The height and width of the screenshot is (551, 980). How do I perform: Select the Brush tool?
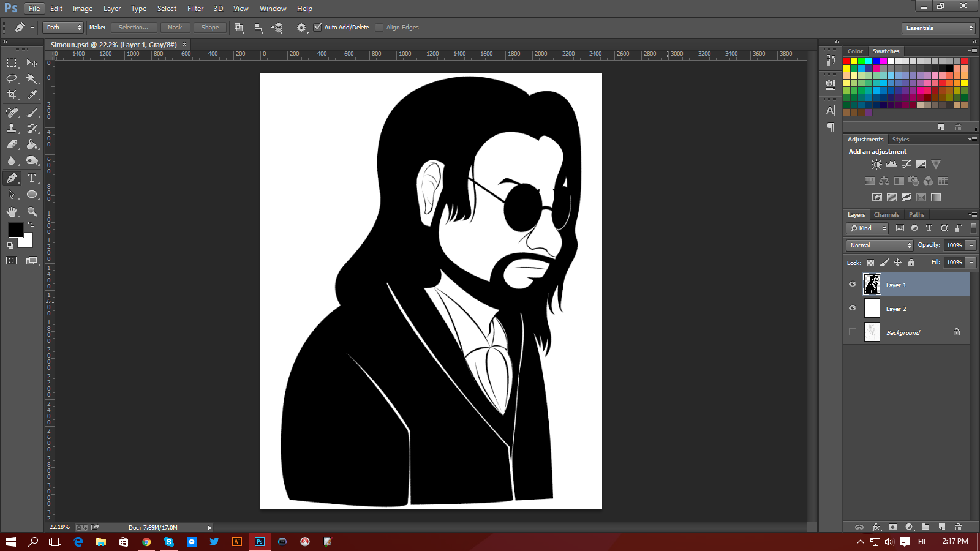coord(32,113)
